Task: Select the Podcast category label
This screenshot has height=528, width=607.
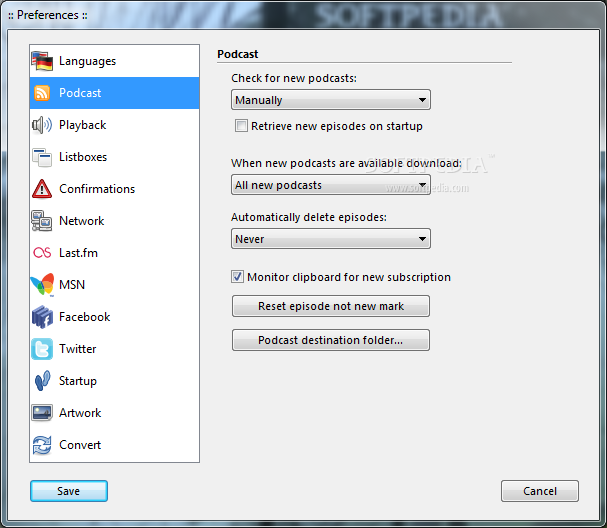Action: tap(80, 93)
